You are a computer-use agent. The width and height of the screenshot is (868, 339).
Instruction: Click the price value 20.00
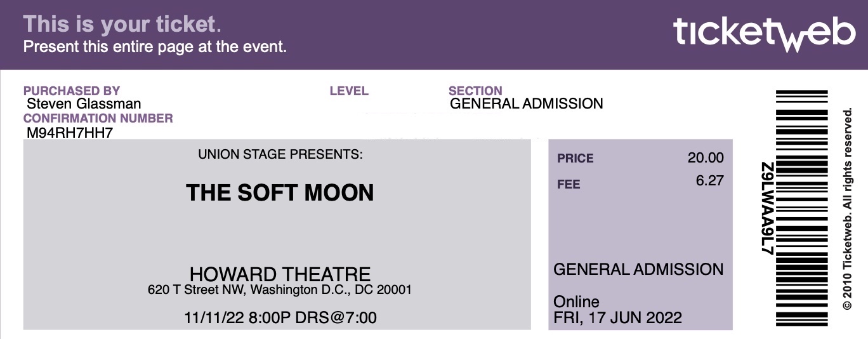[706, 158]
